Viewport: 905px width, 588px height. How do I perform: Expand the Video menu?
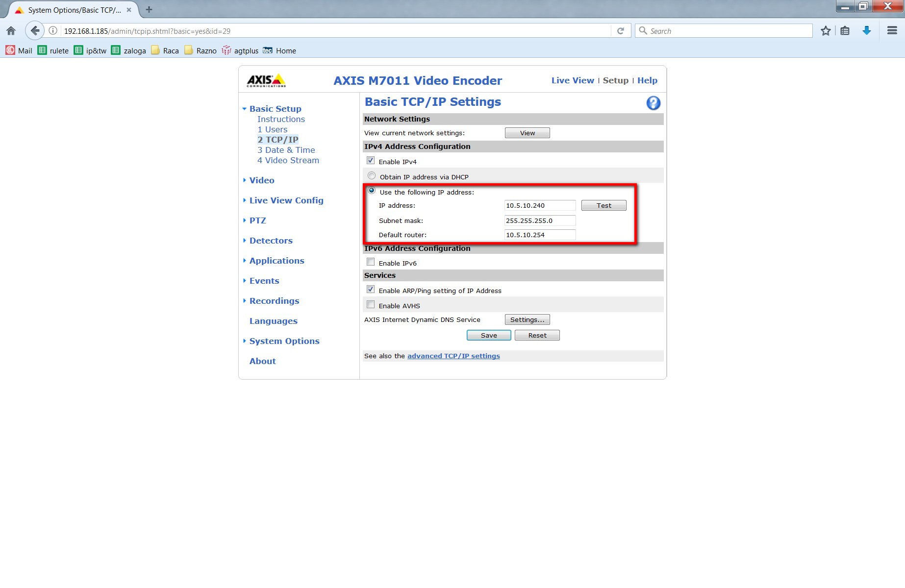262,180
